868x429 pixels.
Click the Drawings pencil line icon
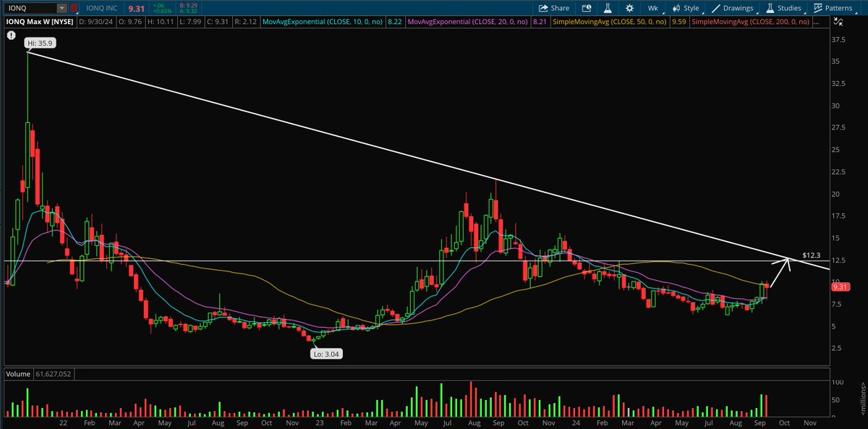[715, 8]
